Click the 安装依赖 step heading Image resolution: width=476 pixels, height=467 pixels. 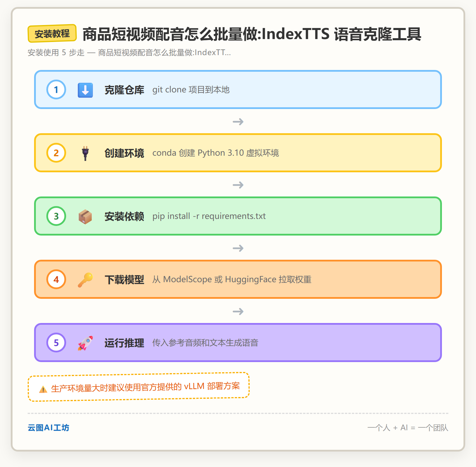point(124,216)
